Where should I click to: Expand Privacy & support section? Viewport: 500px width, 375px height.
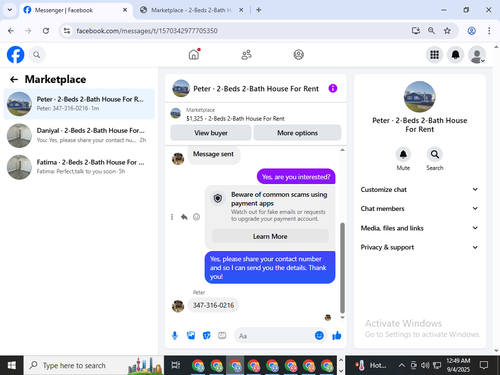click(x=419, y=247)
